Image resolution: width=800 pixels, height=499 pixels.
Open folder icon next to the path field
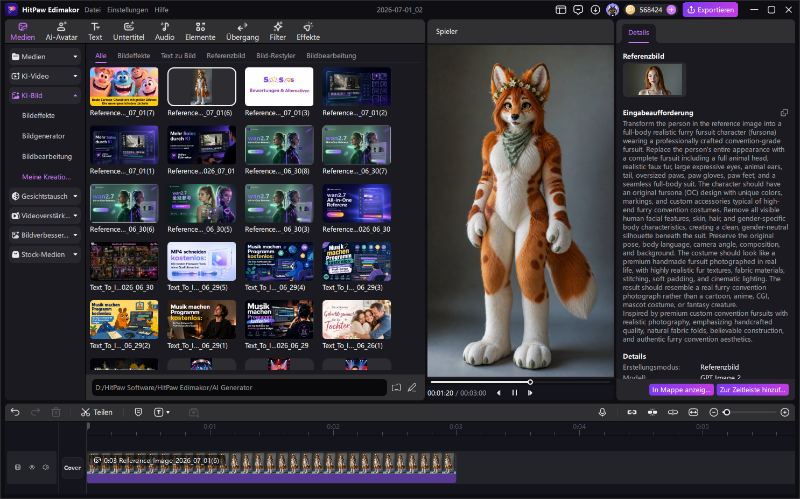[396, 387]
